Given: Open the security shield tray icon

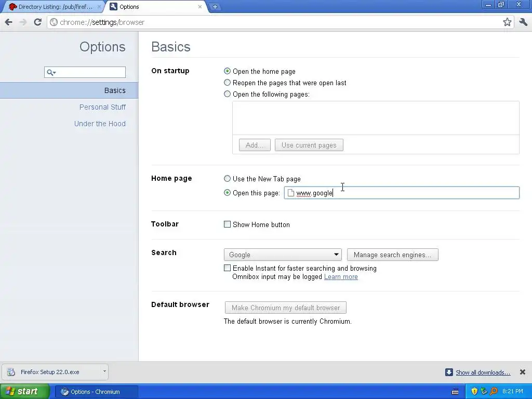Looking at the screenshot, I should coord(474,392).
